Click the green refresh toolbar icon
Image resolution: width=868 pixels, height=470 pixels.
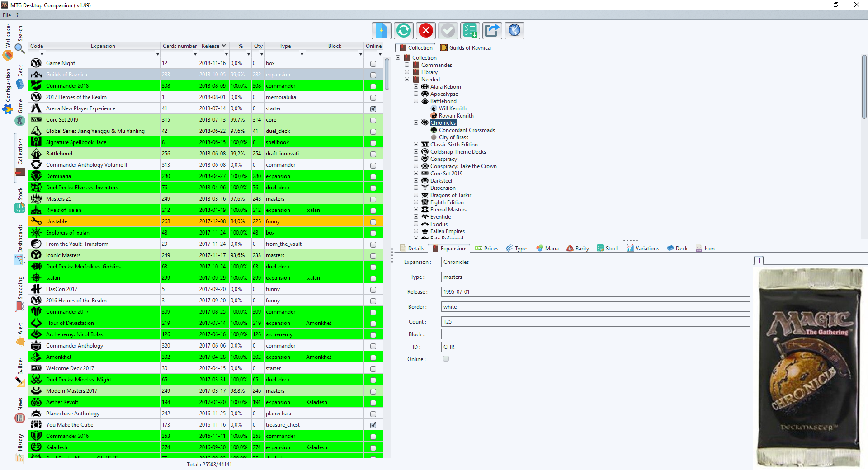(404, 31)
